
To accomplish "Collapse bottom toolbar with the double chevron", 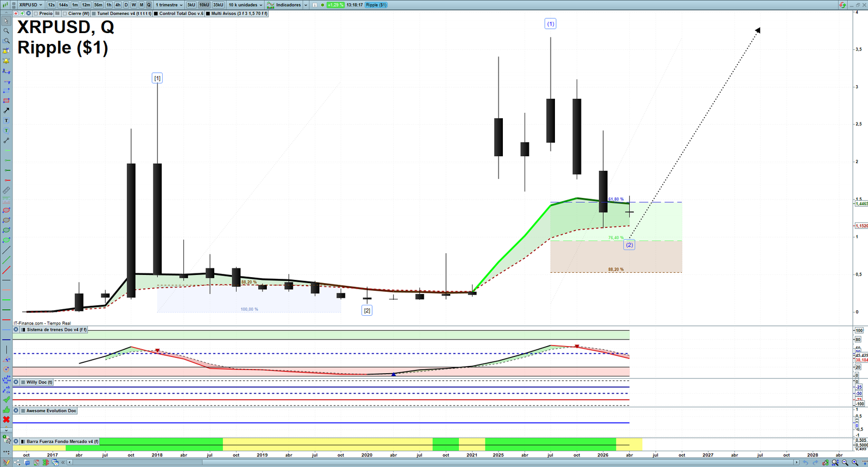I will (x=63, y=463).
